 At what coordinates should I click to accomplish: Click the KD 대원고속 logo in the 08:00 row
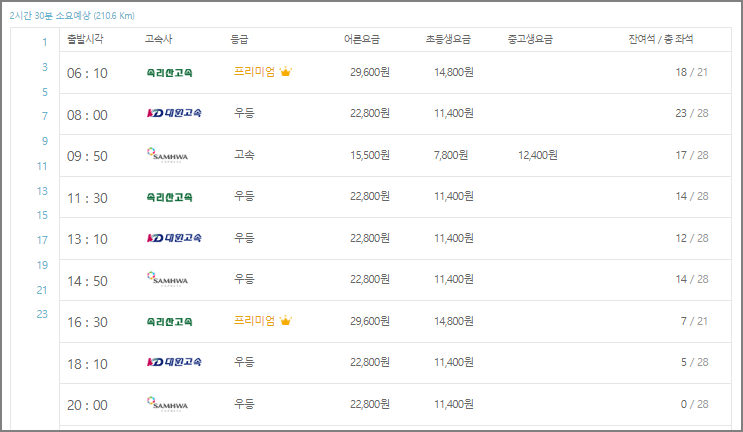(174, 113)
